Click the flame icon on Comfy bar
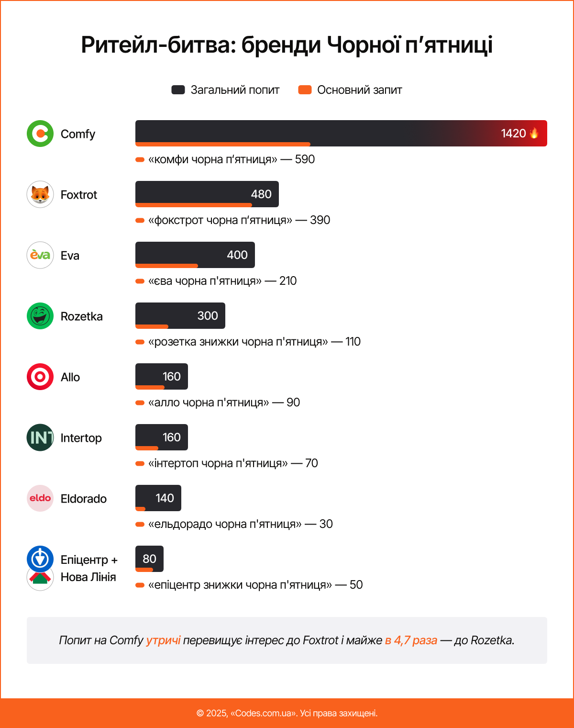The width and height of the screenshot is (574, 728). tap(534, 133)
